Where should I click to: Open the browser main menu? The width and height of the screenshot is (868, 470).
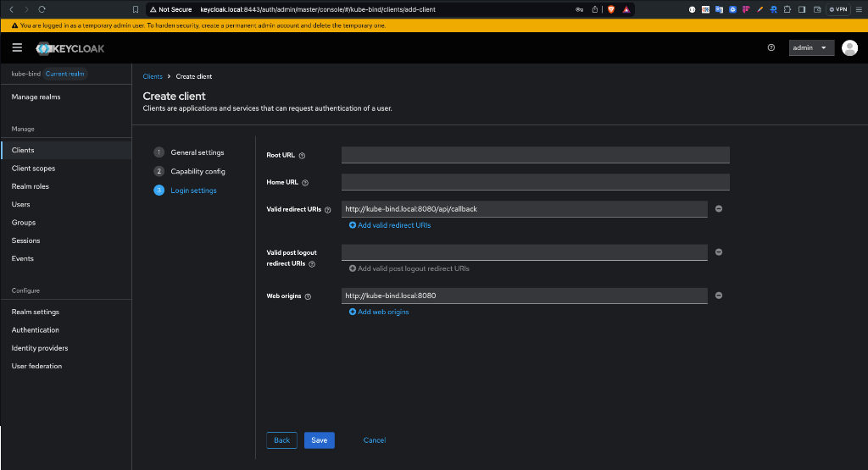(x=860, y=9)
